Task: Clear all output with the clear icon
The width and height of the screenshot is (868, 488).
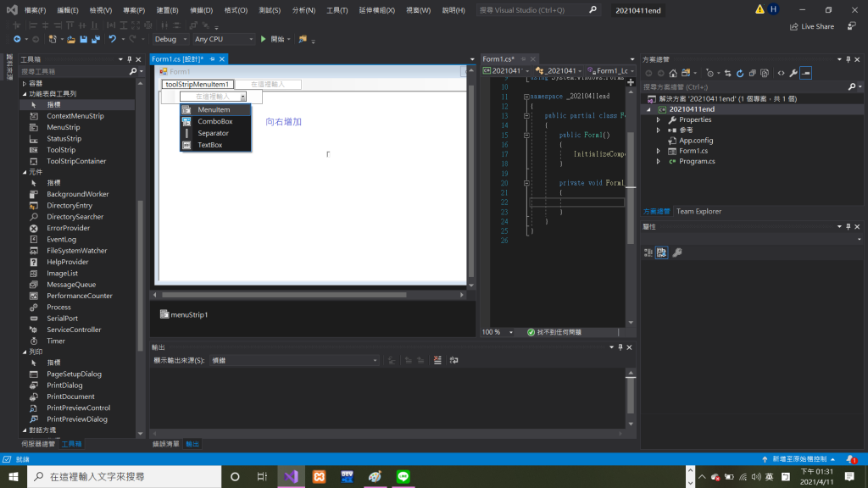Action: [437, 360]
